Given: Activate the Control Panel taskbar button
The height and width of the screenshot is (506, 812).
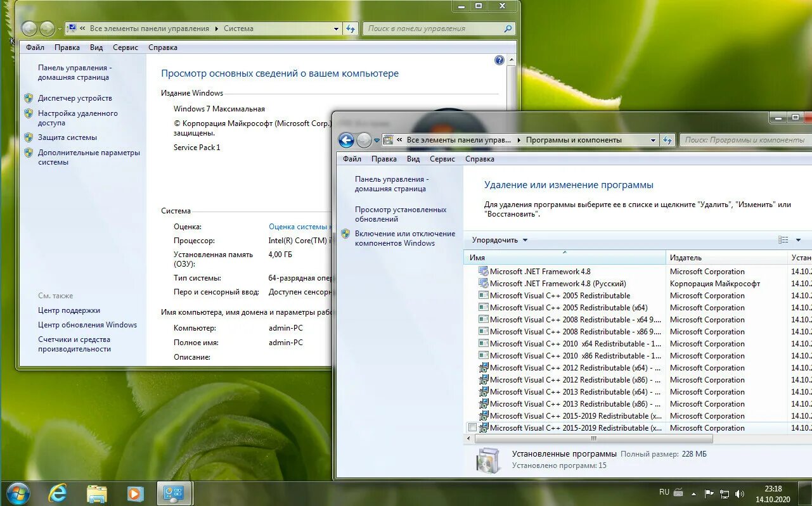Looking at the screenshot, I should pyautogui.click(x=174, y=493).
